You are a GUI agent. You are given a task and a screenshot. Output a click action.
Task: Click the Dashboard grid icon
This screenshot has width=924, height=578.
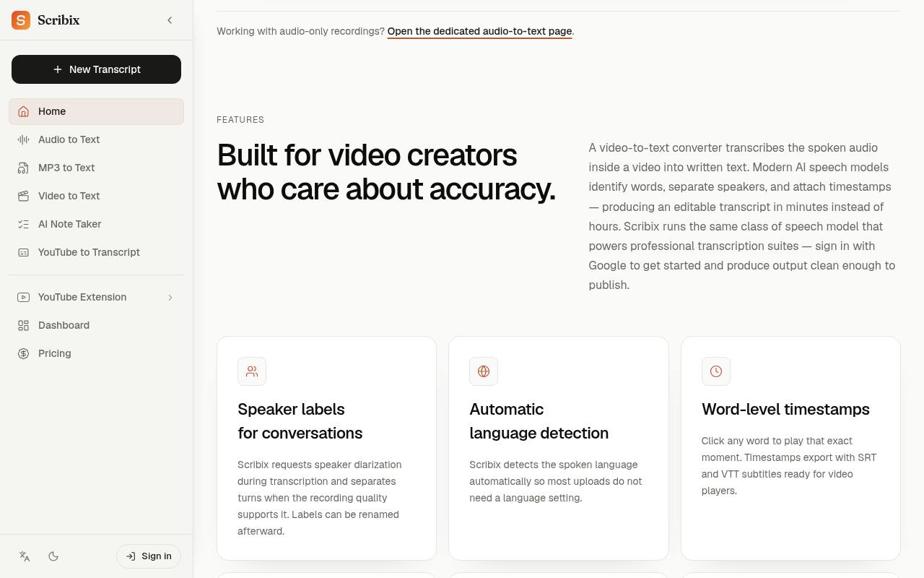(x=24, y=325)
